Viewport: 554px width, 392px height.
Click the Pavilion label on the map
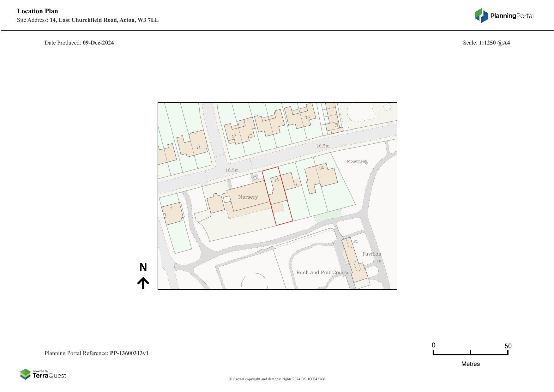pos(371,254)
